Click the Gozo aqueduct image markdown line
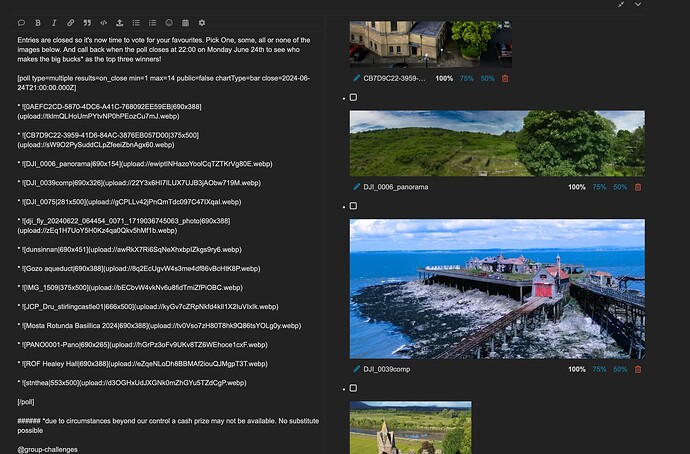Screen dimensions: 690x454 tap(139, 268)
